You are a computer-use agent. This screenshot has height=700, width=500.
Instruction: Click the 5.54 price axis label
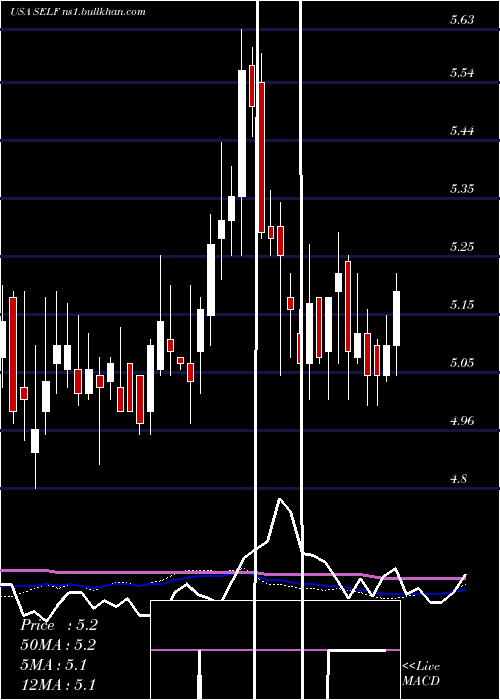(462, 73)
